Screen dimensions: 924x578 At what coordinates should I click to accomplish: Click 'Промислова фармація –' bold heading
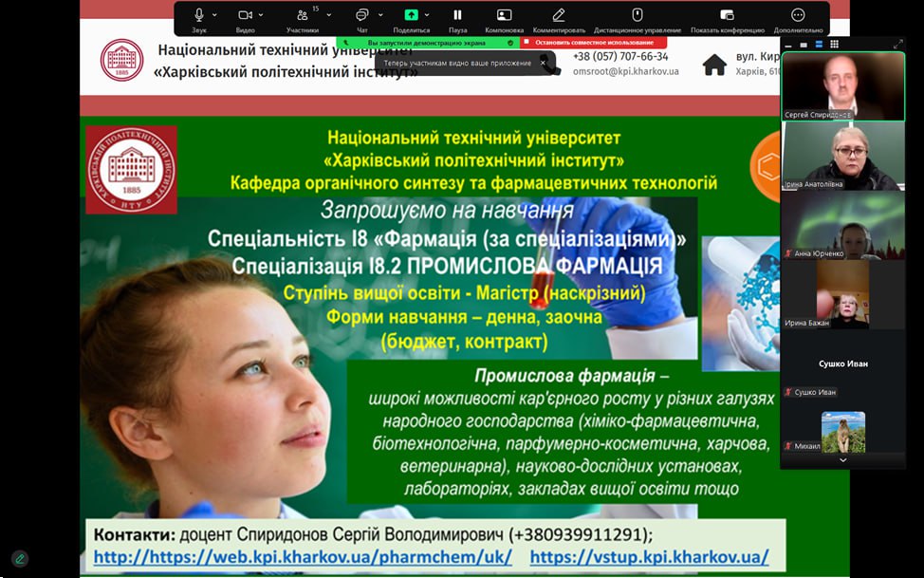point(572,376)
